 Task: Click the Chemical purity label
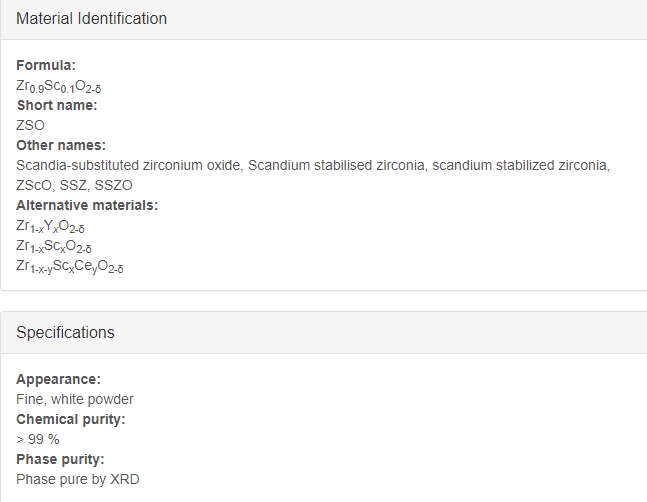click(71, 419)
